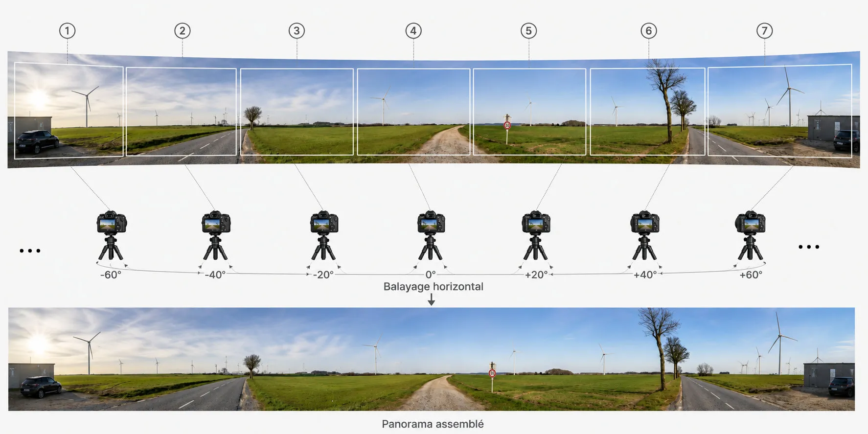Image resolution: width=868 pixels, height=434 pixels.
Task: Click the "-60°" angle label
Action: (111, 275)
